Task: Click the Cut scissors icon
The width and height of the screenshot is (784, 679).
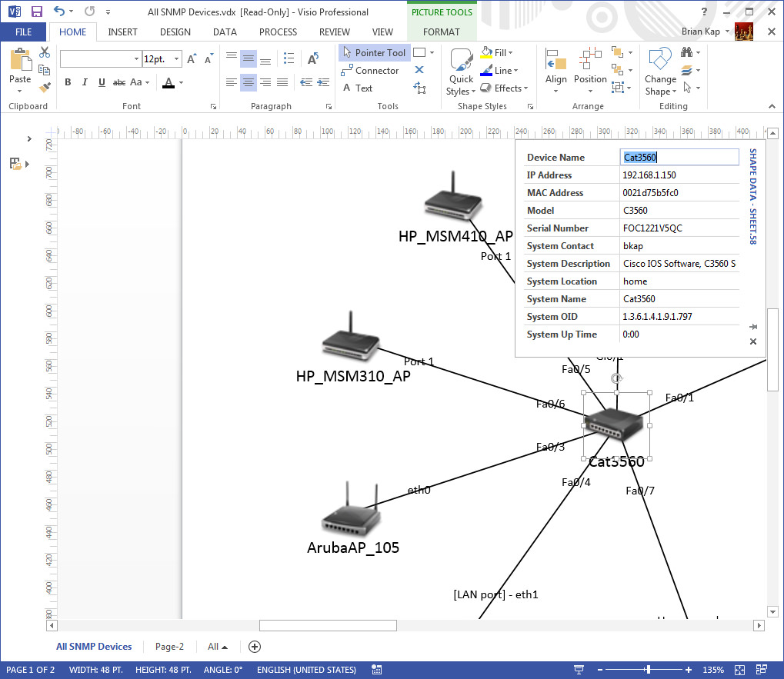Action: (x=45, y=52)
